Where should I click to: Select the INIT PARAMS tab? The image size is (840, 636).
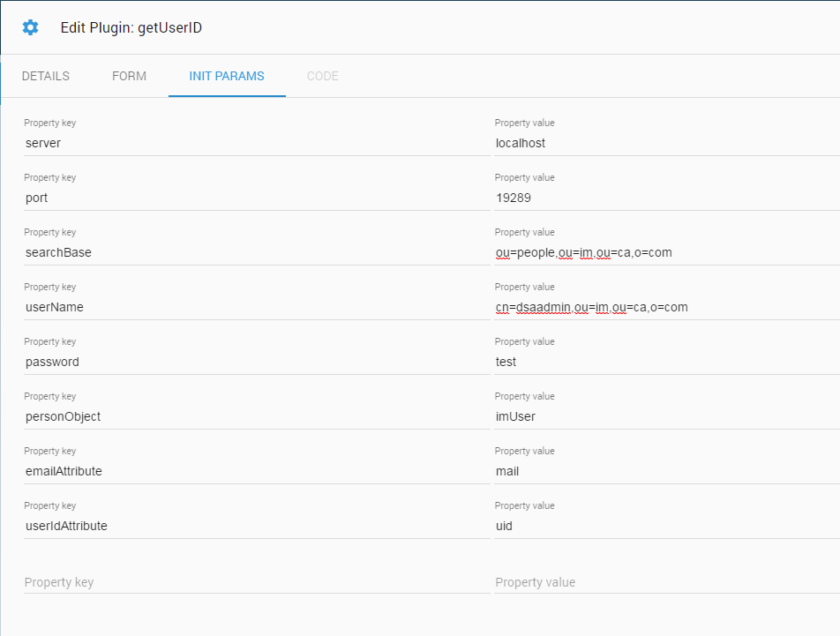tap(227, 76)
